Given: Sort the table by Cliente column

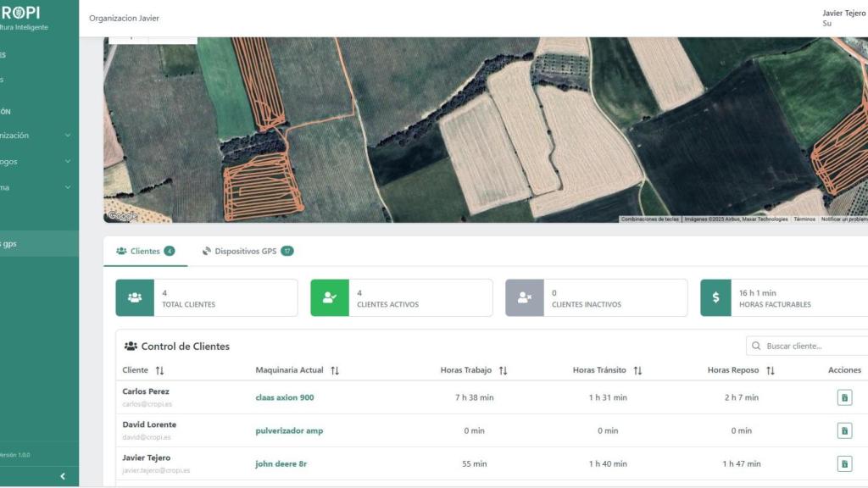Looking at the screenshot, I should (x=160, y=370).
